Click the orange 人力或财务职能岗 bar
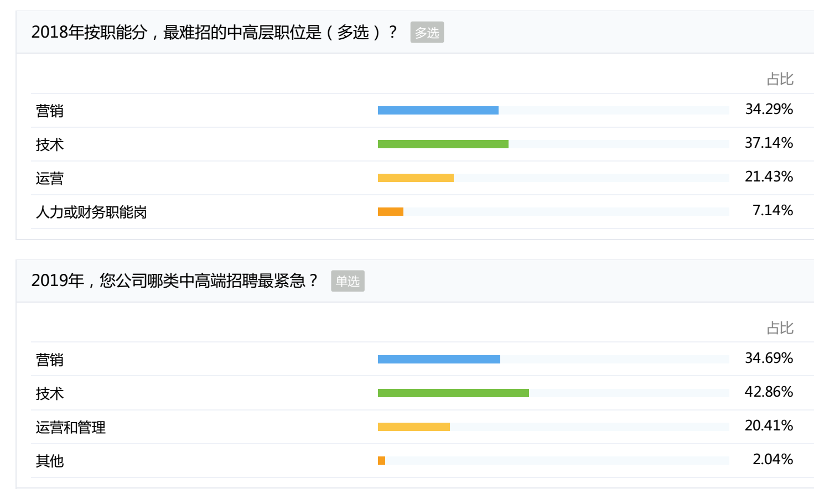814x504 pixels. coord(391,212)
